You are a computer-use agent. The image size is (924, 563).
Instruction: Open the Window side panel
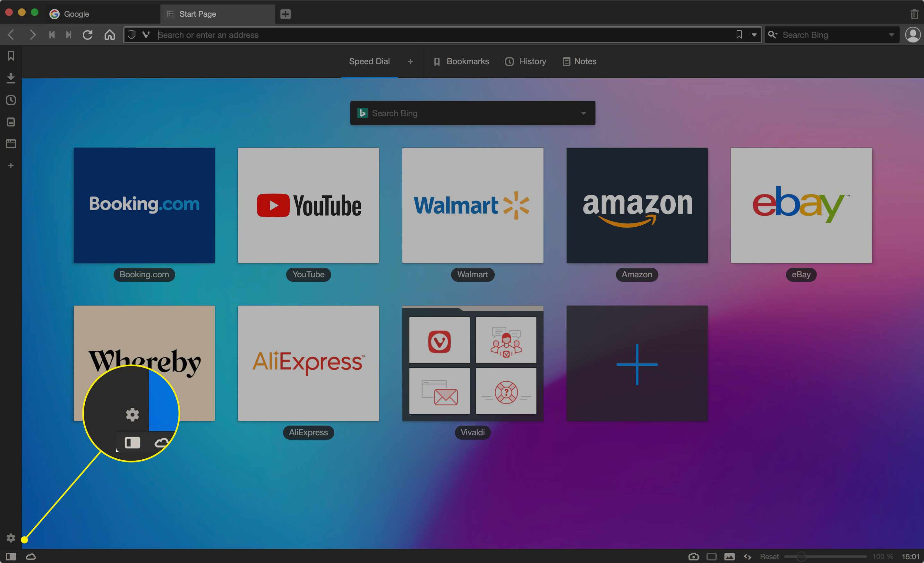(x=11, y=144)
